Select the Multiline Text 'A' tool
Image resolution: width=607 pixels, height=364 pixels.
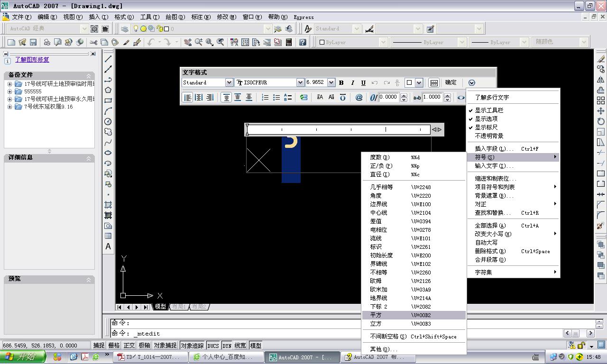(108, 246)
